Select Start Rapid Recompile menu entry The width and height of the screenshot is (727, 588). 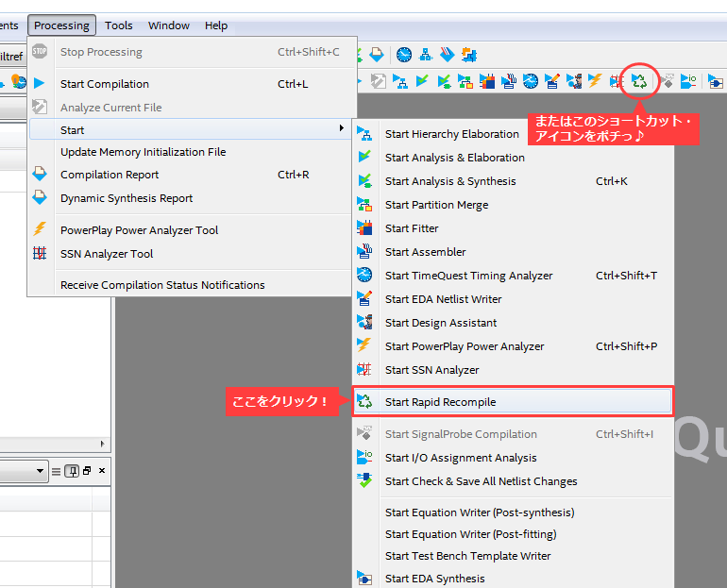(440, 402)
